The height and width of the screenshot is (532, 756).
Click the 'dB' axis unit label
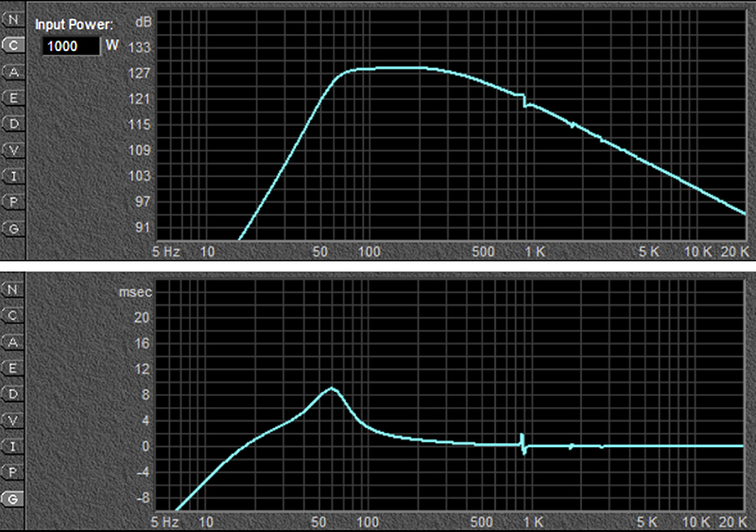pos(144,22)
